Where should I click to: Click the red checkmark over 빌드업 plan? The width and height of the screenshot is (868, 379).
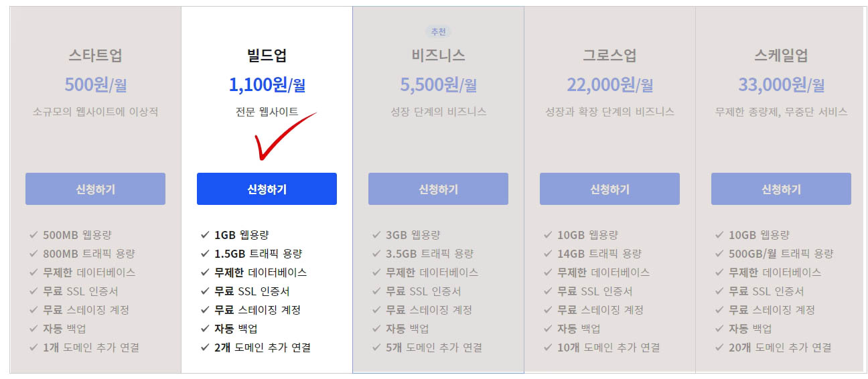[283, 137]
